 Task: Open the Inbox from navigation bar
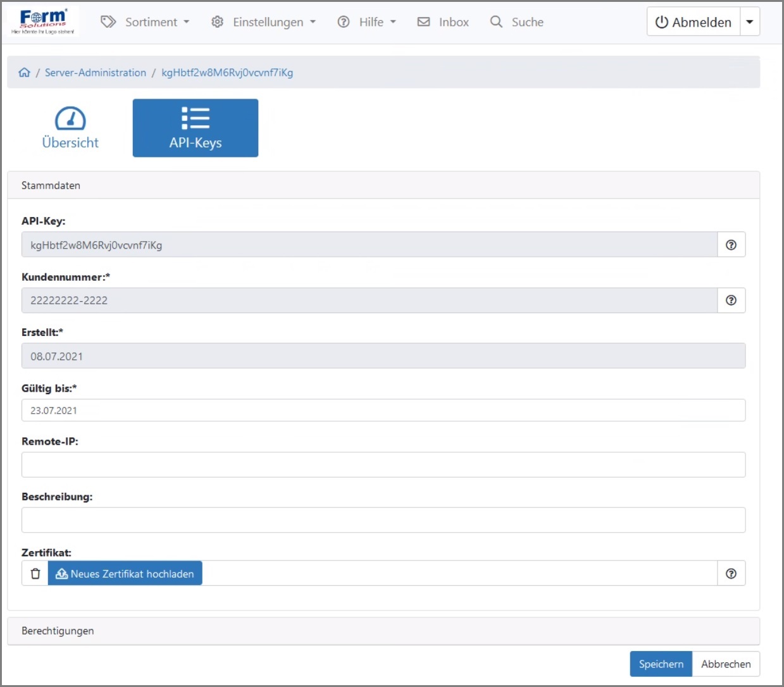443,22
